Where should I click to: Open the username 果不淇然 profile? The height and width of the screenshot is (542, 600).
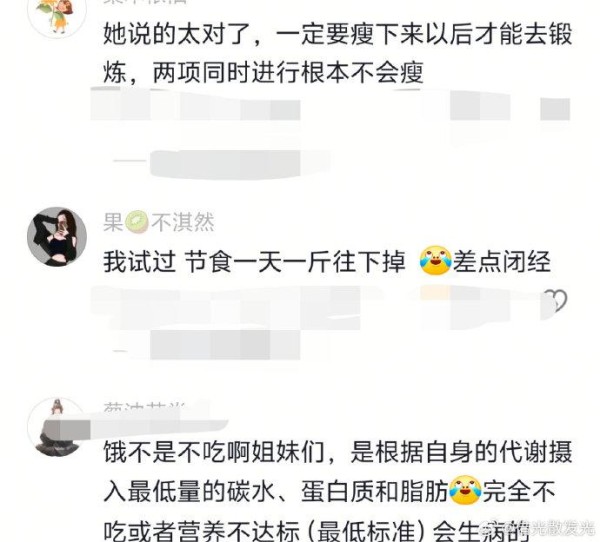tap(159, 222)
